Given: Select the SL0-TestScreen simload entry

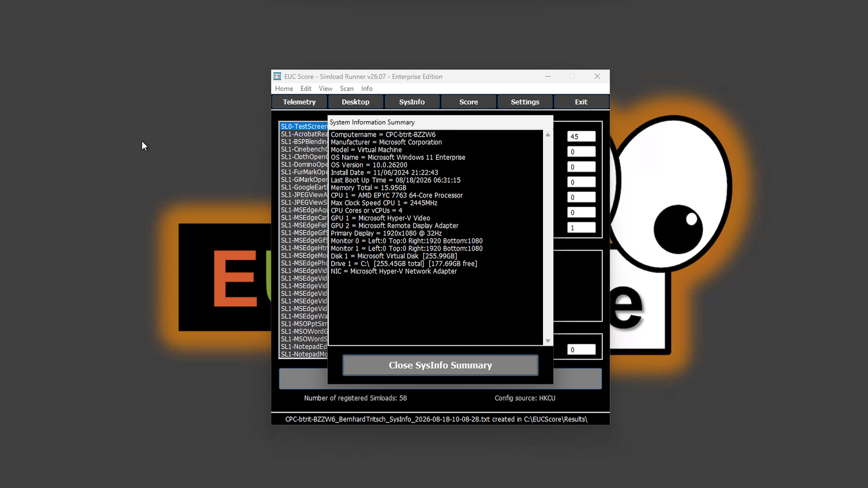Looking at the screenshot, I should (x=304, y=126).
